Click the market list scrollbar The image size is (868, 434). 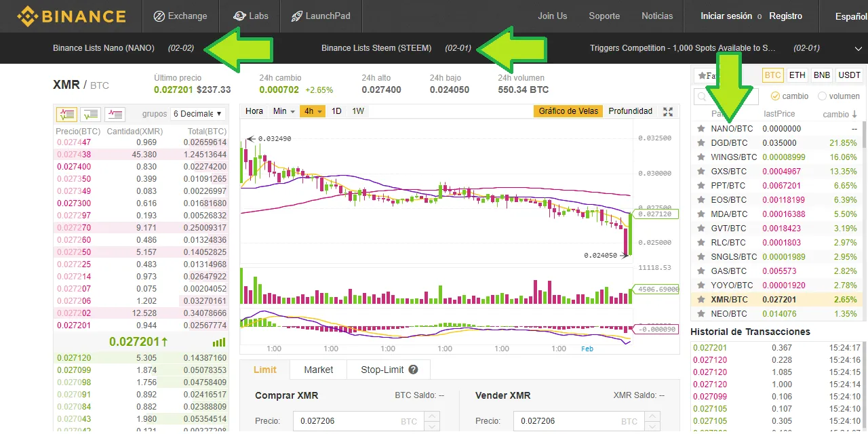[864, 135]
